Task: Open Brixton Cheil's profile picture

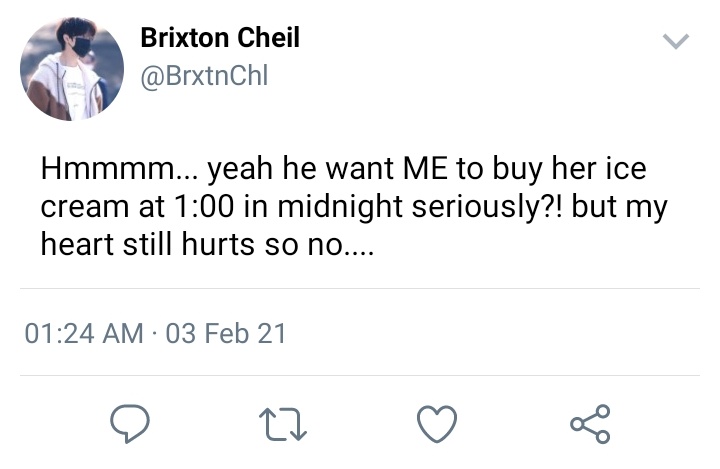Action: [72, 69]
